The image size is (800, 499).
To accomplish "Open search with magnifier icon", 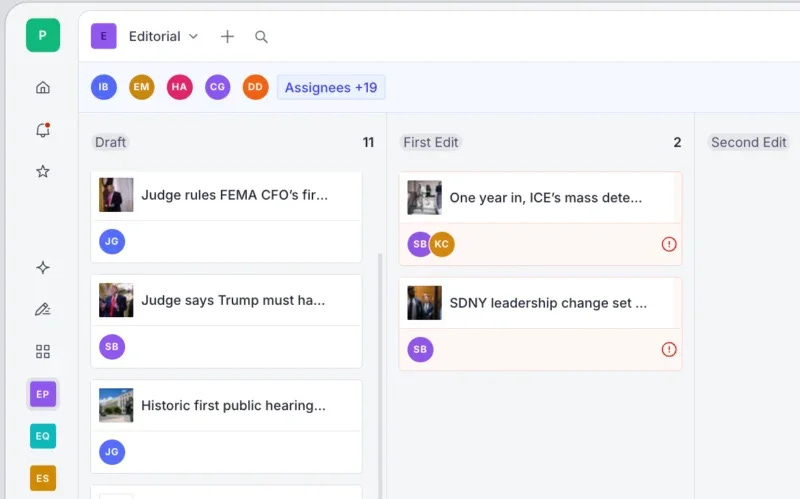I will pos(261,37).
